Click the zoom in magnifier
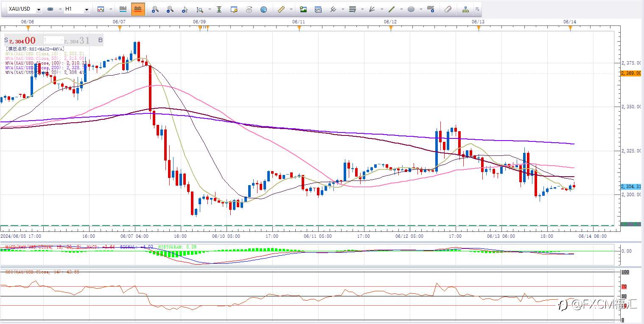 tap(155, 9)
